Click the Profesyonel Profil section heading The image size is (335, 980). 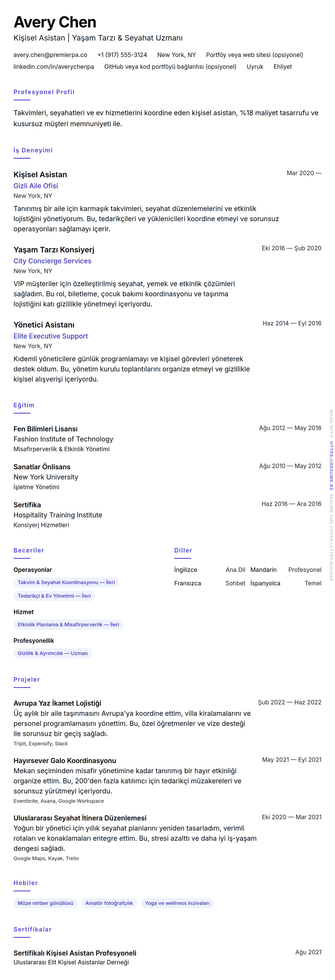pos(44,92)
